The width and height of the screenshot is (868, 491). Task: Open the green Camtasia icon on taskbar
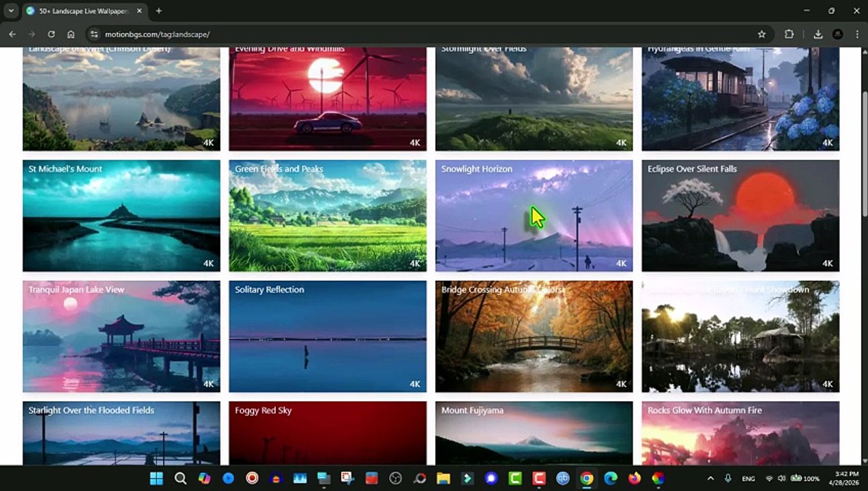coord(515,478)
